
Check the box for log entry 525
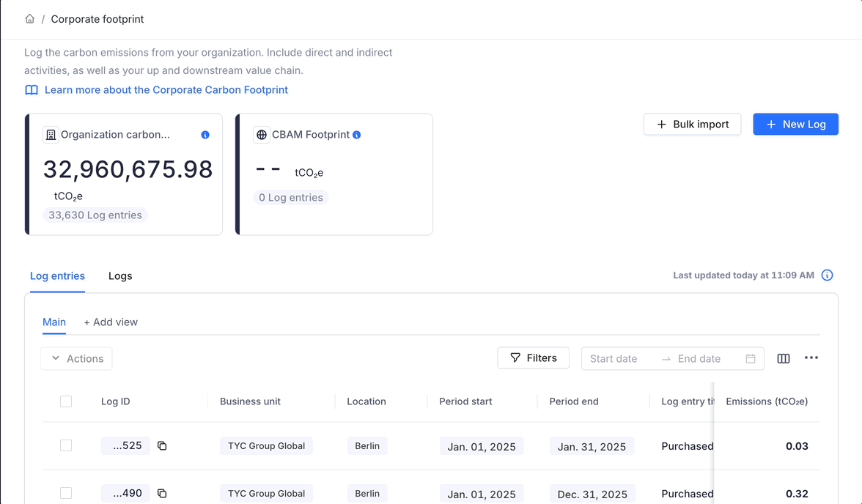66,445
